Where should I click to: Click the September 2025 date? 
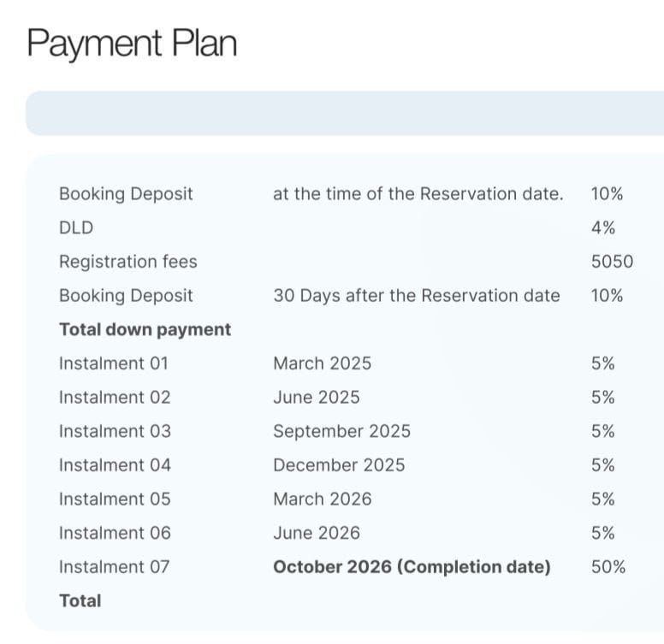tap(341, 431)
